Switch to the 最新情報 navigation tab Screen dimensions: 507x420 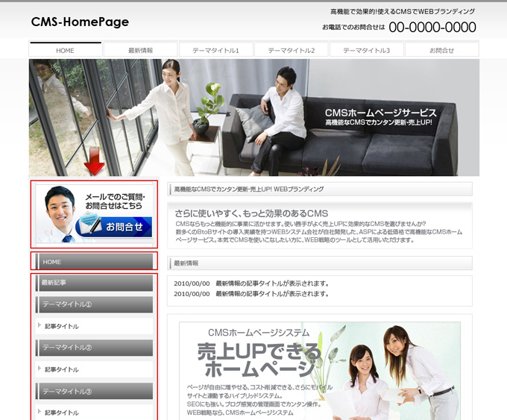point(141,50)
